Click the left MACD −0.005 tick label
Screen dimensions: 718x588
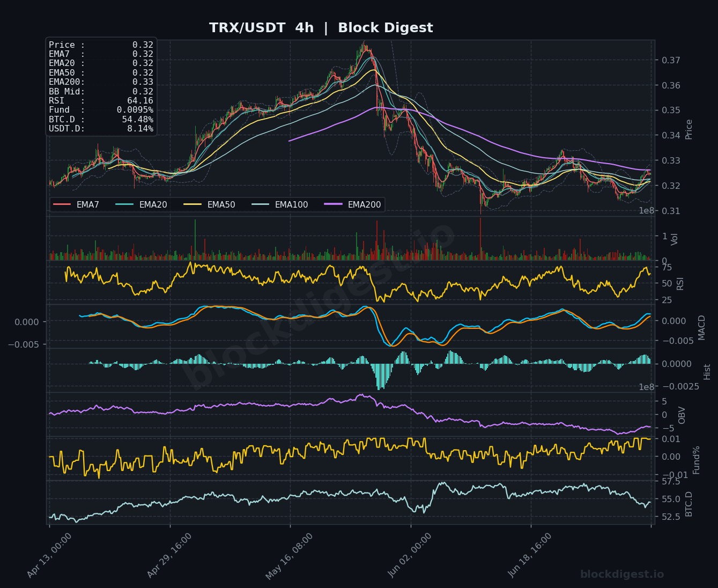[x=24, y=344]
